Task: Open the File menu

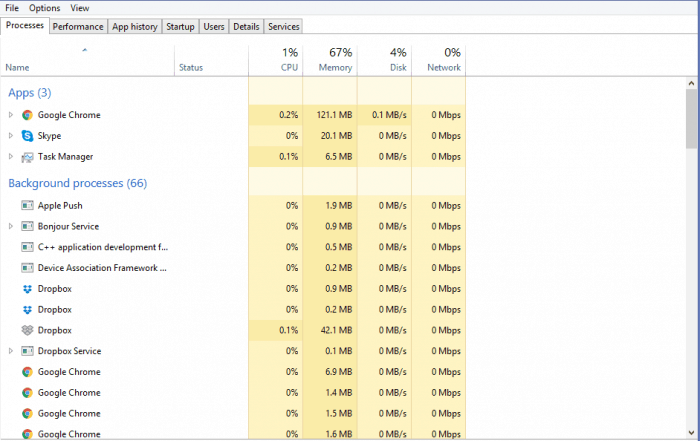Action: (x=12, y=8)
